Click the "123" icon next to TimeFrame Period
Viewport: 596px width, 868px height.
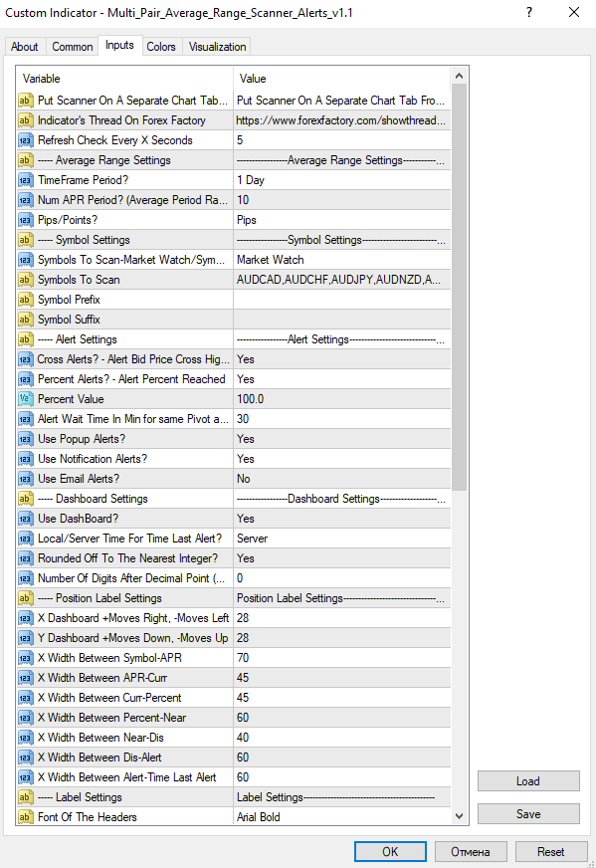pyautogui.click(x=23, y=180)
